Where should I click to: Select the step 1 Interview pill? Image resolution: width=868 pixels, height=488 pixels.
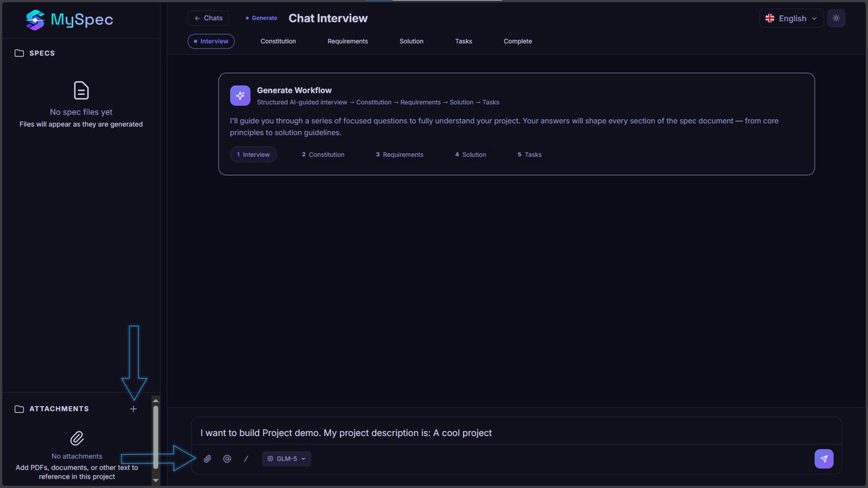click(253, 155)
